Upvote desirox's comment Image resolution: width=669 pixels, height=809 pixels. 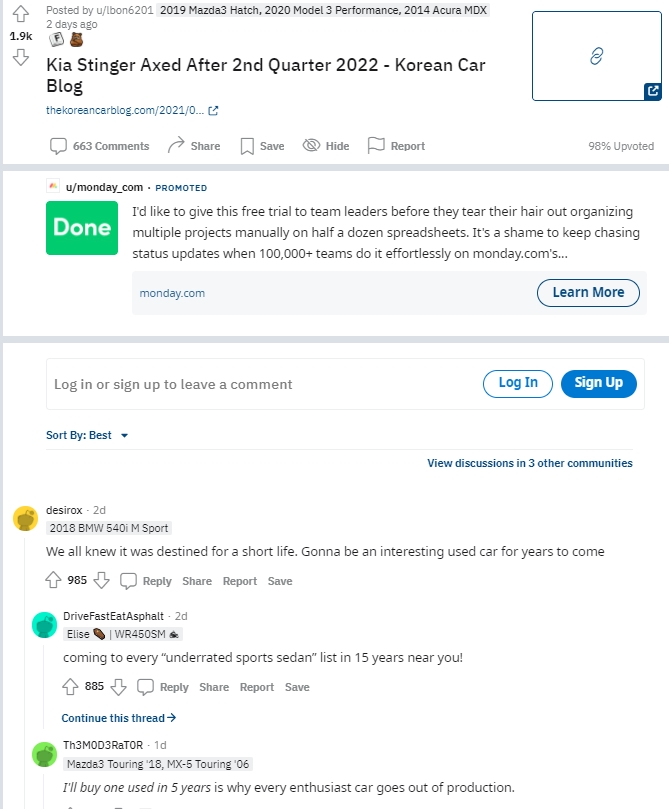pos(53,580)
